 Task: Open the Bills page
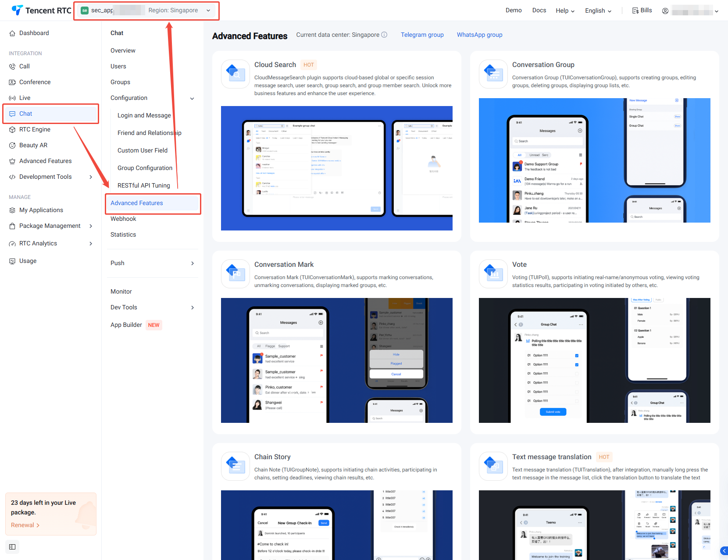(642, 11)
